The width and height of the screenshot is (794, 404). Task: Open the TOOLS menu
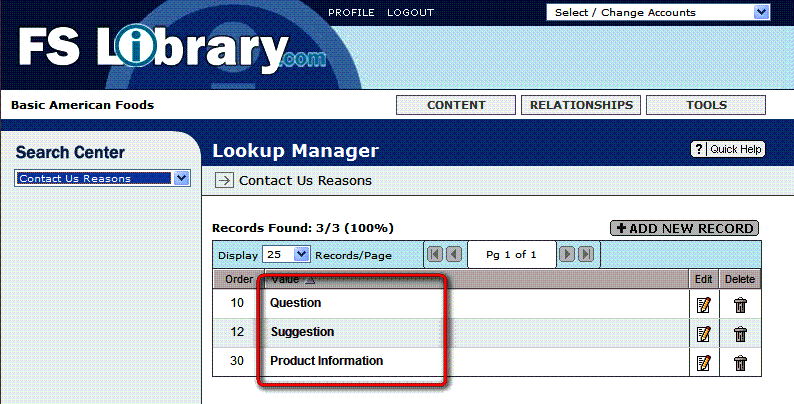[x=706, y=105]
